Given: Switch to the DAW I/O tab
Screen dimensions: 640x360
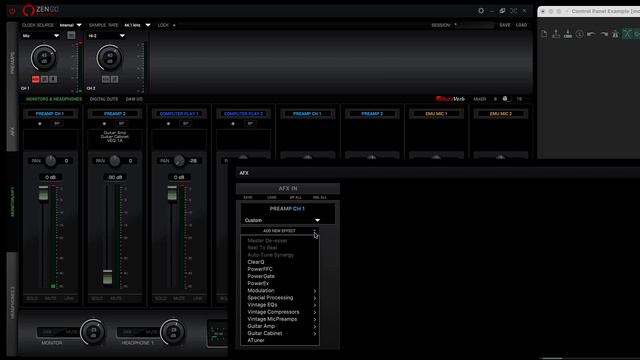Looking at the screenshot, I should 134,99.
